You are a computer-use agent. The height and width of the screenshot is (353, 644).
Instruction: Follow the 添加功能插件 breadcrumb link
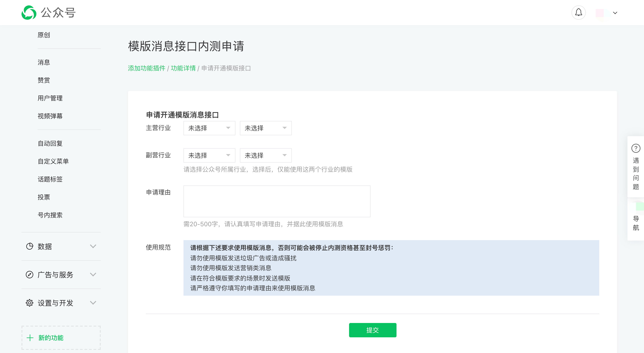pos(147,68)
